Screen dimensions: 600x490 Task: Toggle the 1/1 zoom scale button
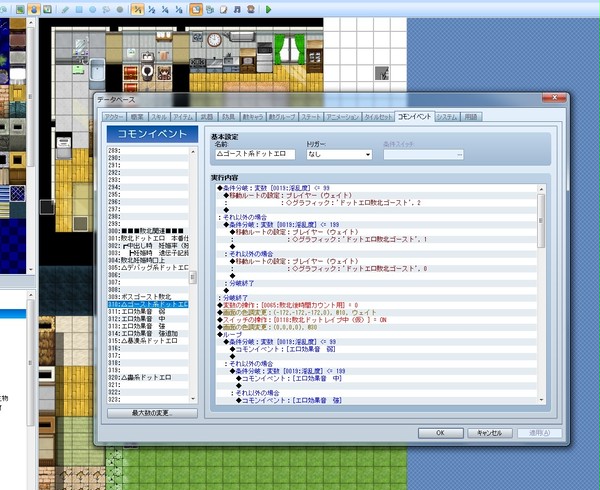click(137, 9)
